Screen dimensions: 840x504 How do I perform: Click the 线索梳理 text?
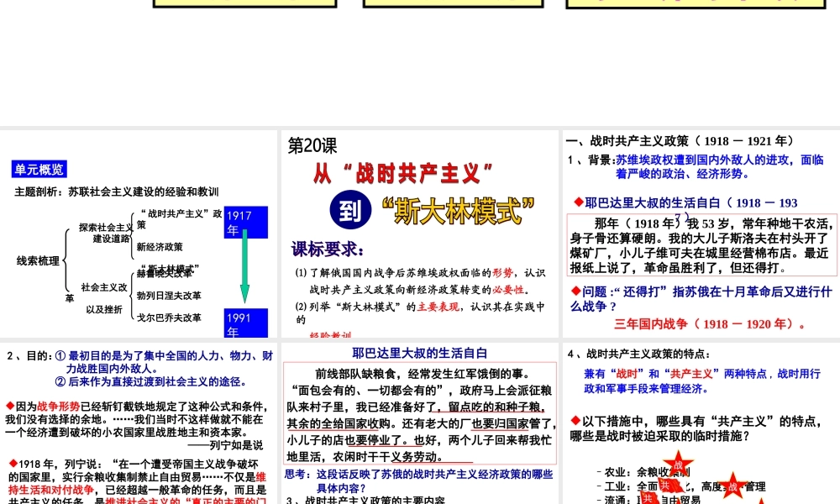click(38, 261)
